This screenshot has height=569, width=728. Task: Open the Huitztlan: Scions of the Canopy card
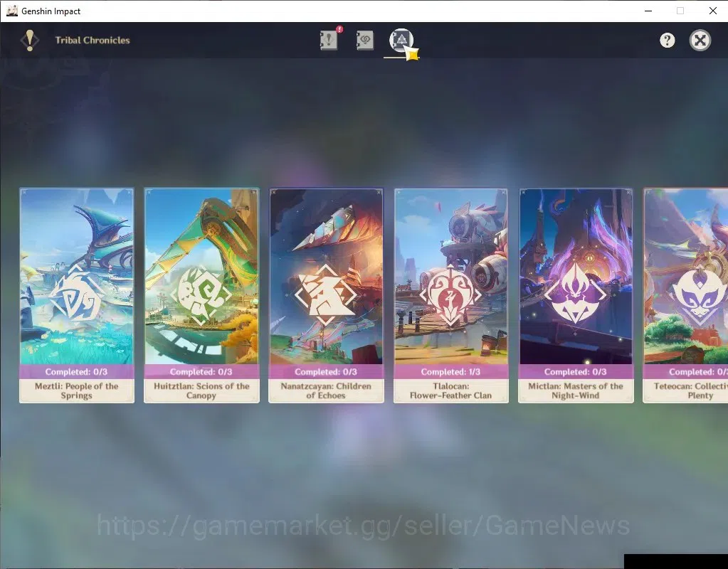(201, 295)
